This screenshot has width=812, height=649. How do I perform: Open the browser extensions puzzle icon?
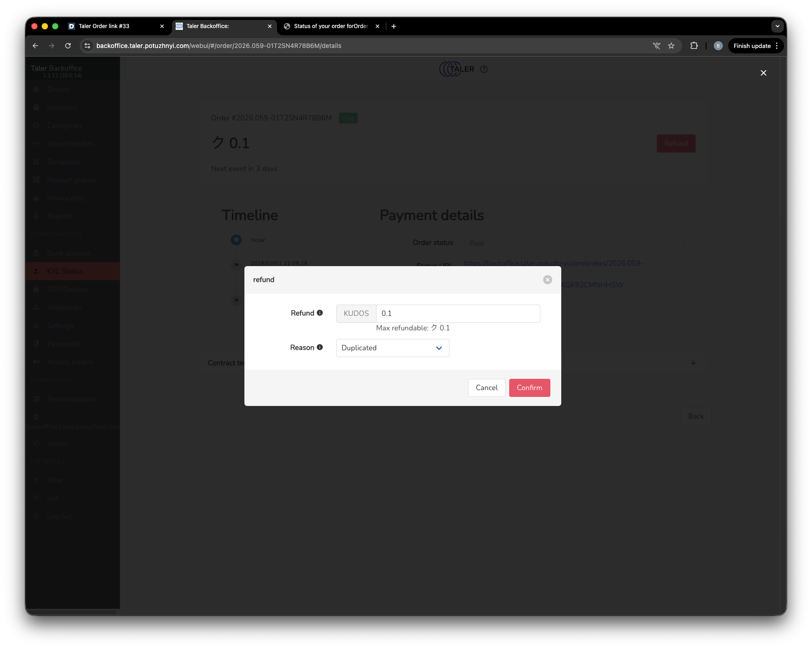point(694,46)
